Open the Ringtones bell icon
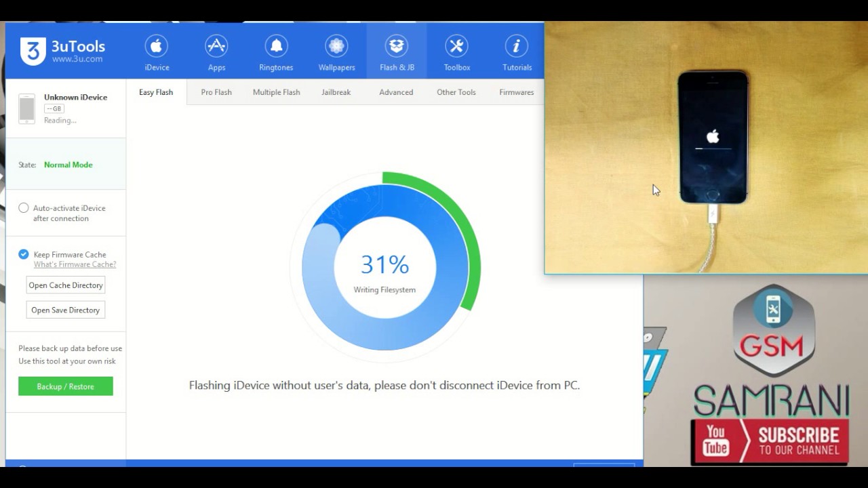This screenshot has width=868, height=488. click(x=276, y=46)
